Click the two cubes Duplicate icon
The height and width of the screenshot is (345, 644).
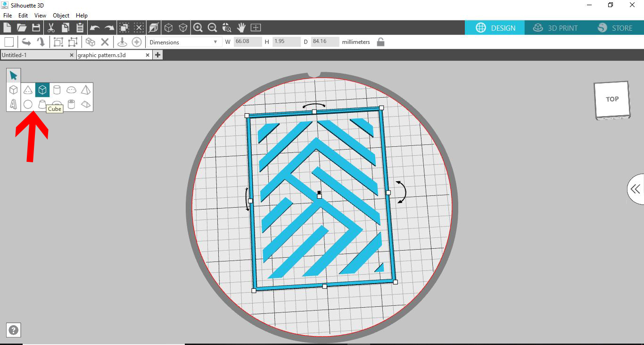(x=91, y=42)
